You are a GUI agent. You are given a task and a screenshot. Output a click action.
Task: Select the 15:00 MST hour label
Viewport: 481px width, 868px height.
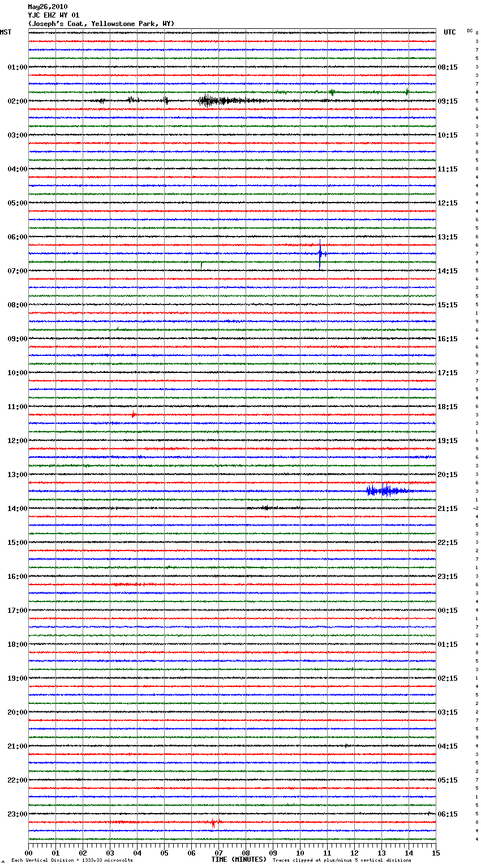[x=18, y=543]
